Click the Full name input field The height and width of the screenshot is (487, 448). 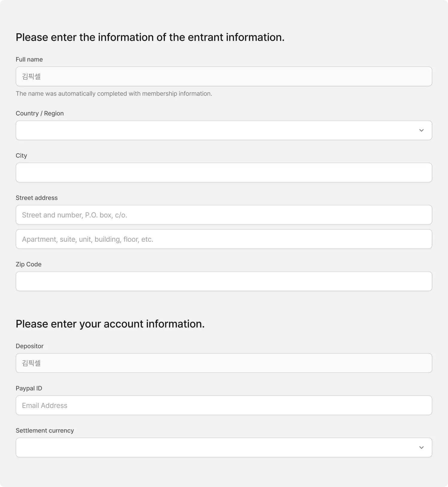[x=224, y=76]
